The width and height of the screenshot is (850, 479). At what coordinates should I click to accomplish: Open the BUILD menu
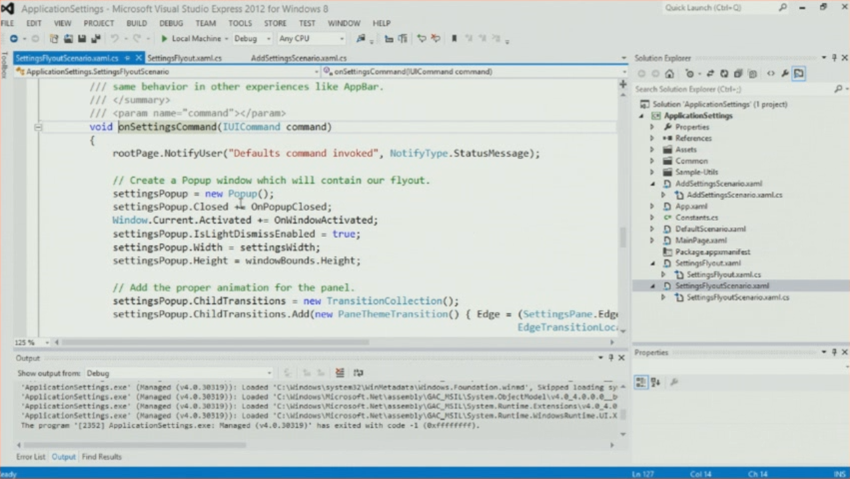coord(137,23)
